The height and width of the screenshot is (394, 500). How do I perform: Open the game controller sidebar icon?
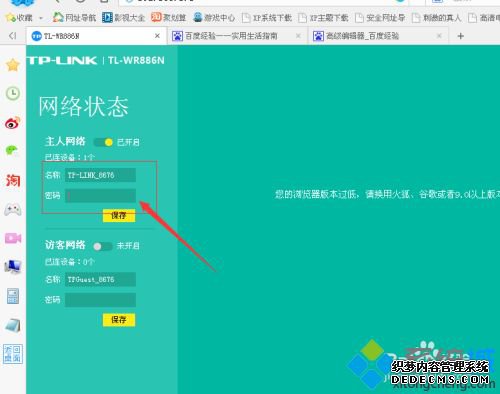13,209
